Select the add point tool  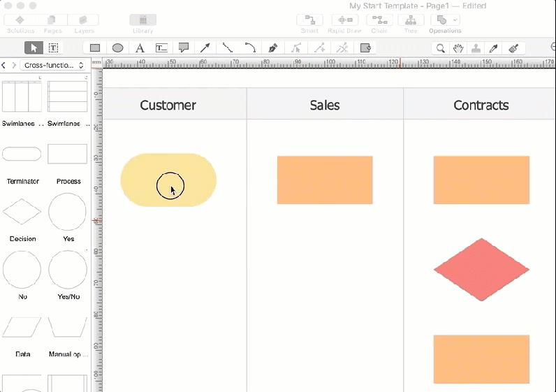pos(319,48)
